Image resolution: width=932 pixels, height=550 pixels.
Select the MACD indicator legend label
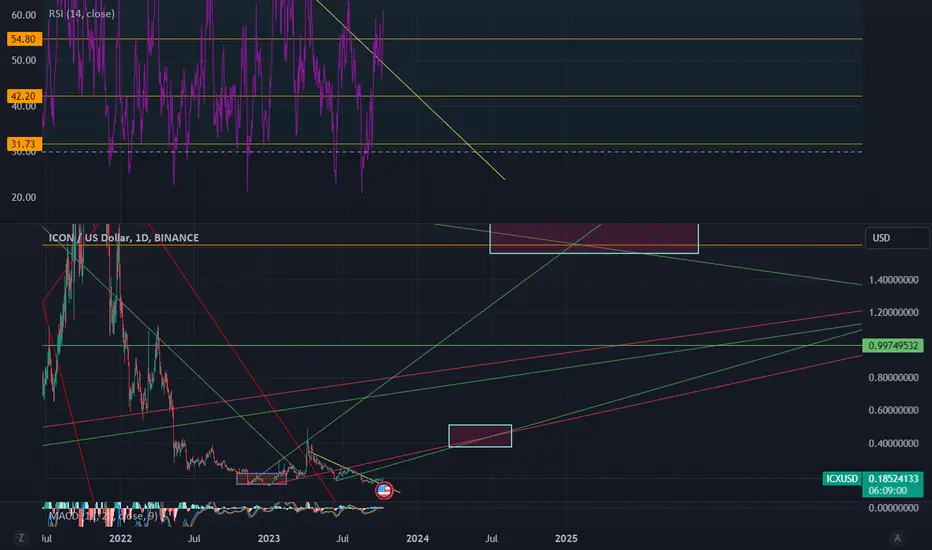click(103, 516)
